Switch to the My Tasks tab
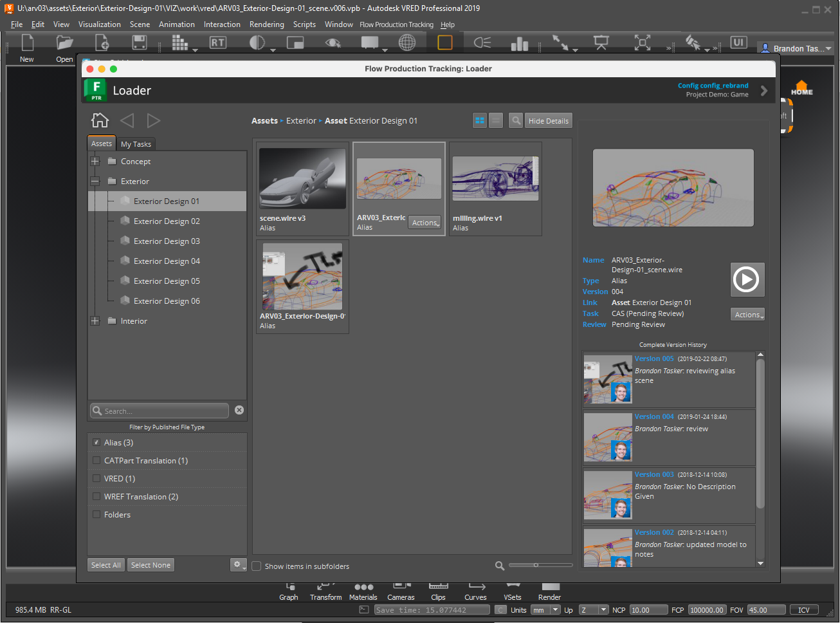The height and width of the screenshot is (623, 840). tap(136, 144)
